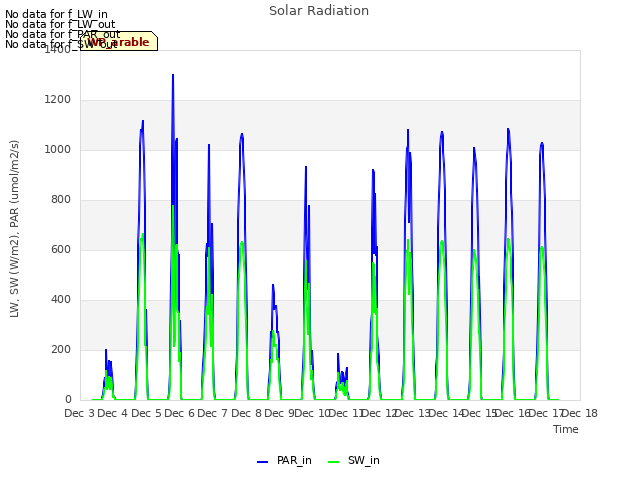
Task: Click the Dec 4 x-axis tick label
Action: [113, 413]
